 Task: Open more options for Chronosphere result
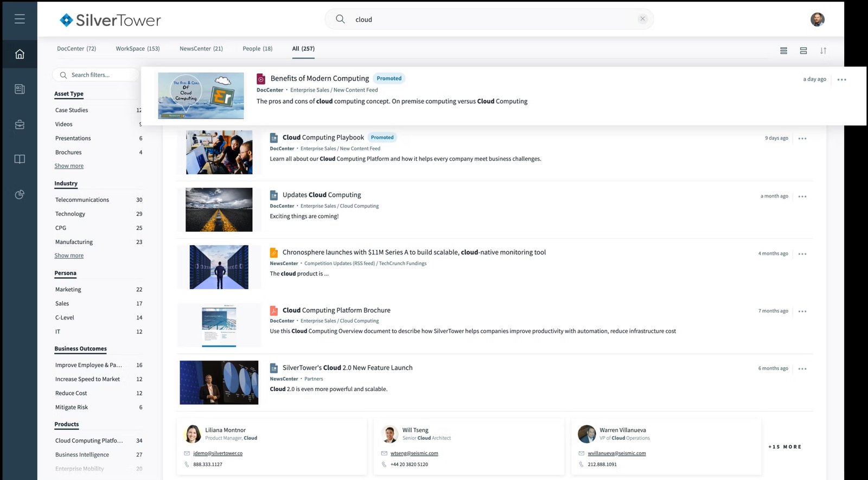tap(802, 254)
